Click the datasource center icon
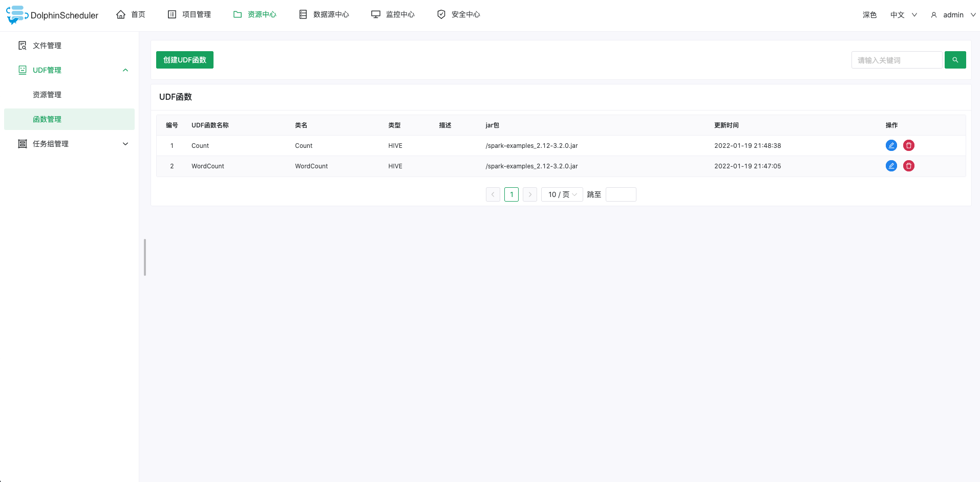980x482 pixels. pos(303,14)
